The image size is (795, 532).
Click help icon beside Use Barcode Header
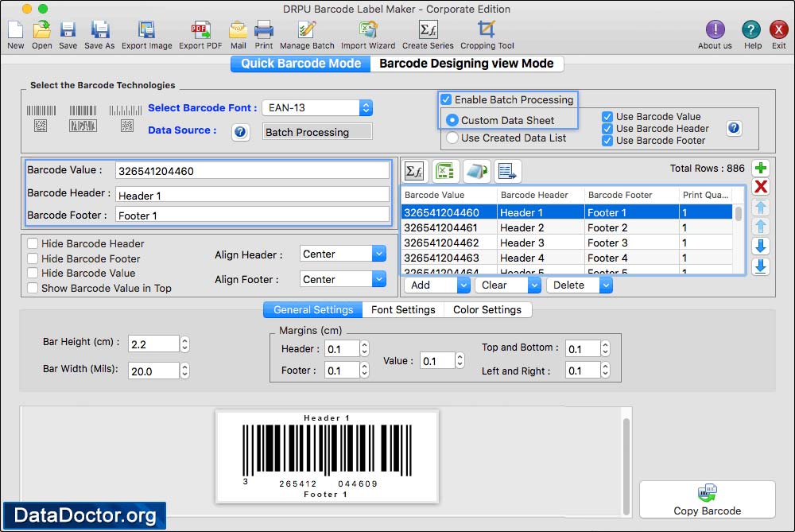click(734, 128)
